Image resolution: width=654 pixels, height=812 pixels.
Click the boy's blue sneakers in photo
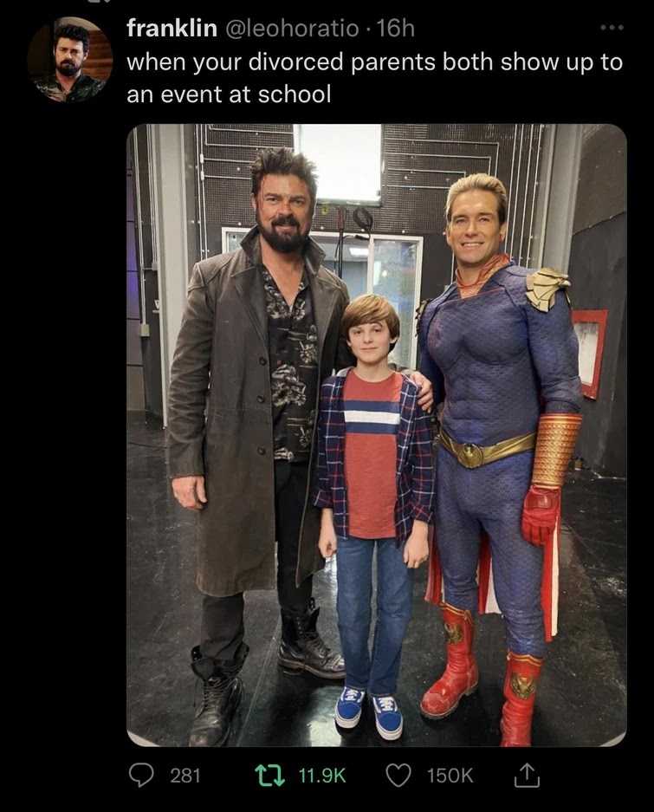coord(369,712)
